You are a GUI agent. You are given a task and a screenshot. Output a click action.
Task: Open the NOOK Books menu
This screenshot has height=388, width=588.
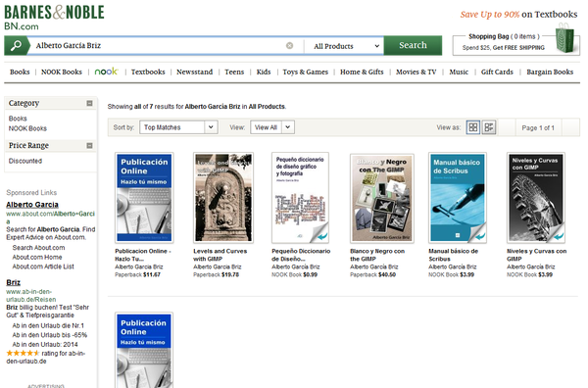(x=62, y=72)
